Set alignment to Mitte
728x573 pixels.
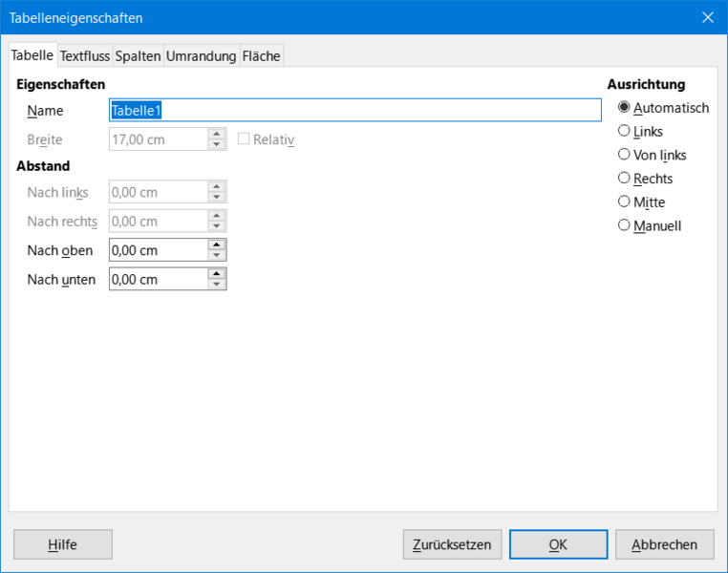point(642,202)
